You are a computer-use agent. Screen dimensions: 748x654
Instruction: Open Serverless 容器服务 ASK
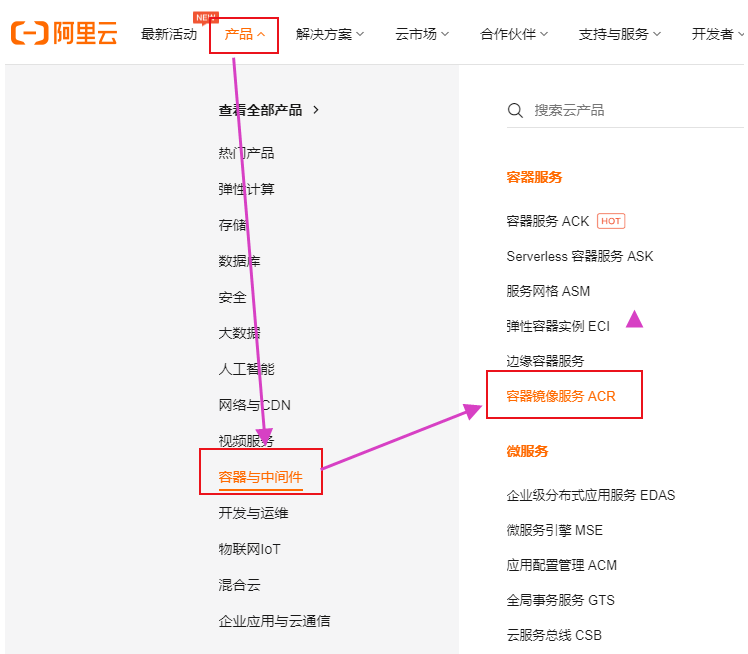coord(579,256)
